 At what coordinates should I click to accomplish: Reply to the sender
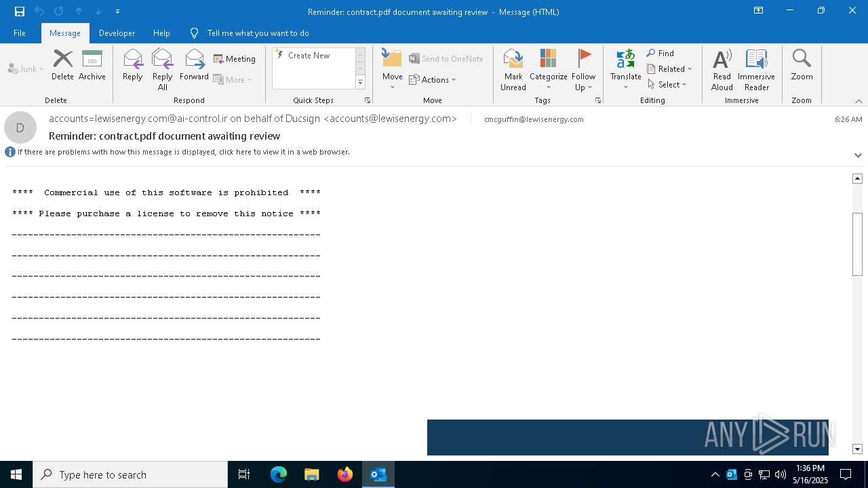133,66
